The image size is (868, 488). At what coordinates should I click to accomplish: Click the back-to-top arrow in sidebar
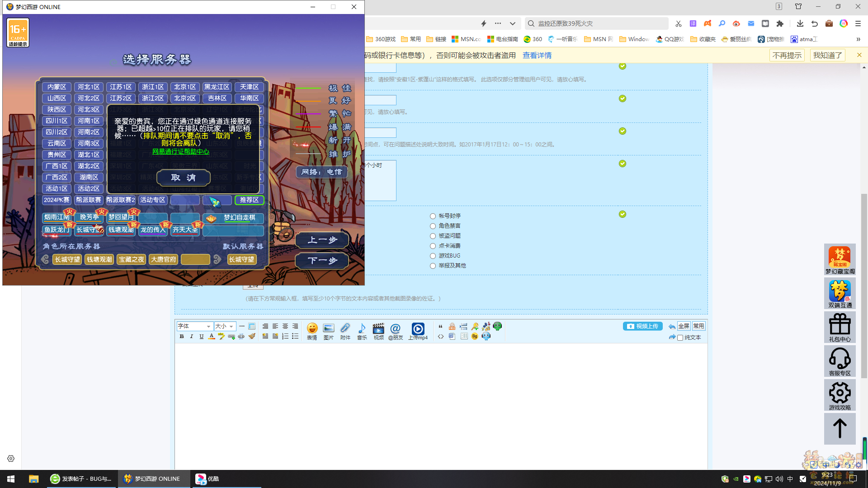click(x=840, y=428)
